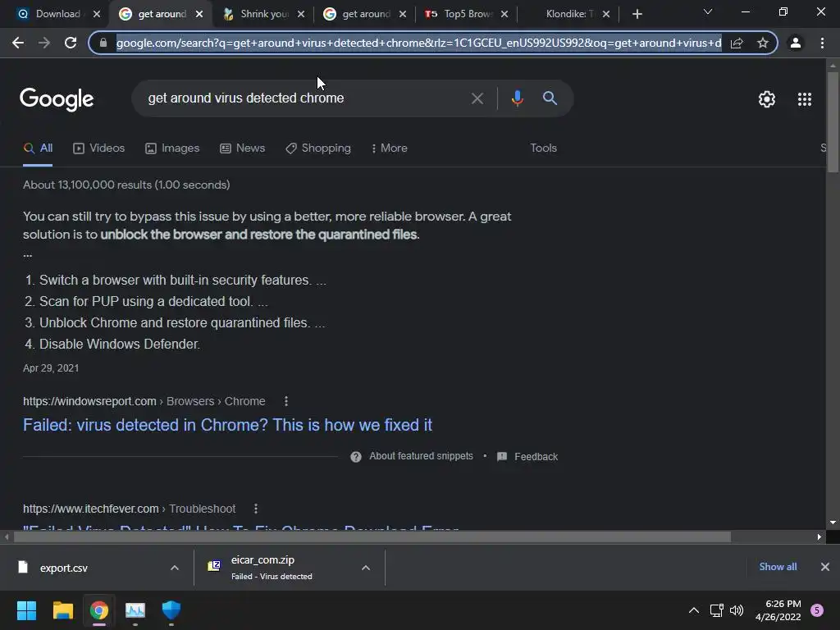Open new tab with plus button
The width and height of the screenshot is (840, 630).
(x=637, y=14)
